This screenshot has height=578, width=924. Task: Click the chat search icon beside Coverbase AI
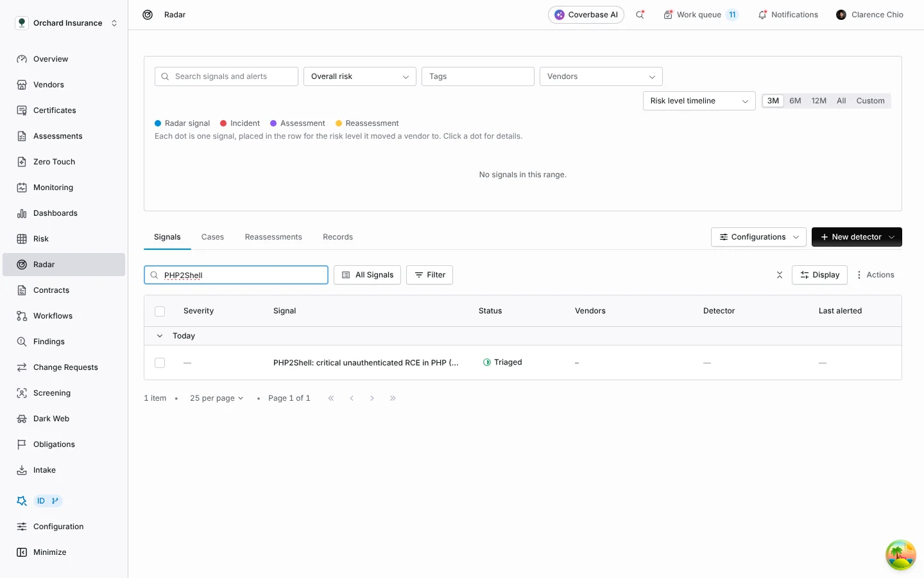coord(640,15)
